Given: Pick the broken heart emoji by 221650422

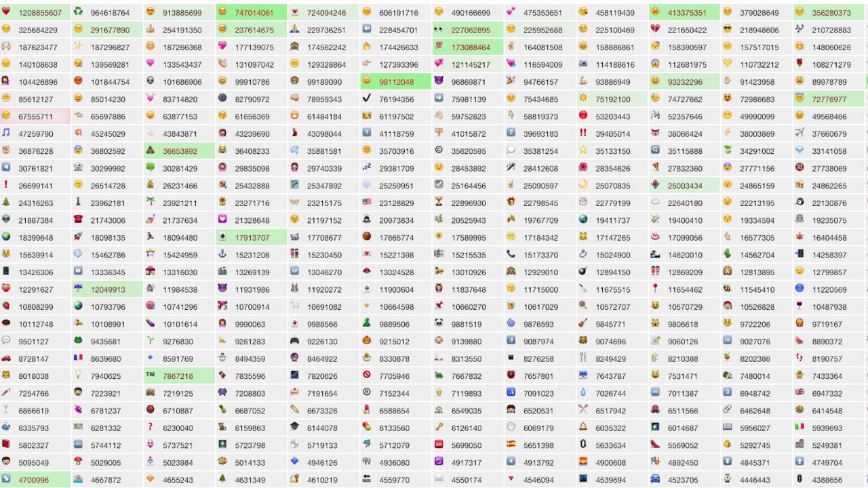Looking at the screenshot, I should click(656, 29).
